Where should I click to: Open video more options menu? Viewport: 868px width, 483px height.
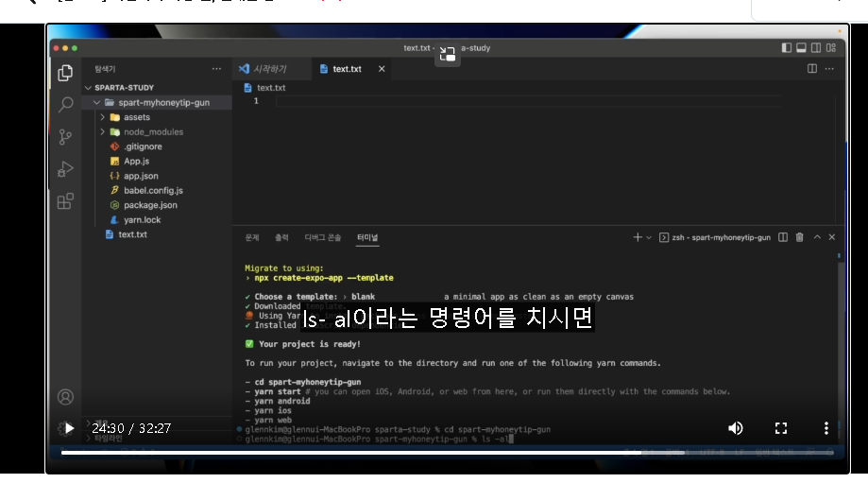(825, 428)
